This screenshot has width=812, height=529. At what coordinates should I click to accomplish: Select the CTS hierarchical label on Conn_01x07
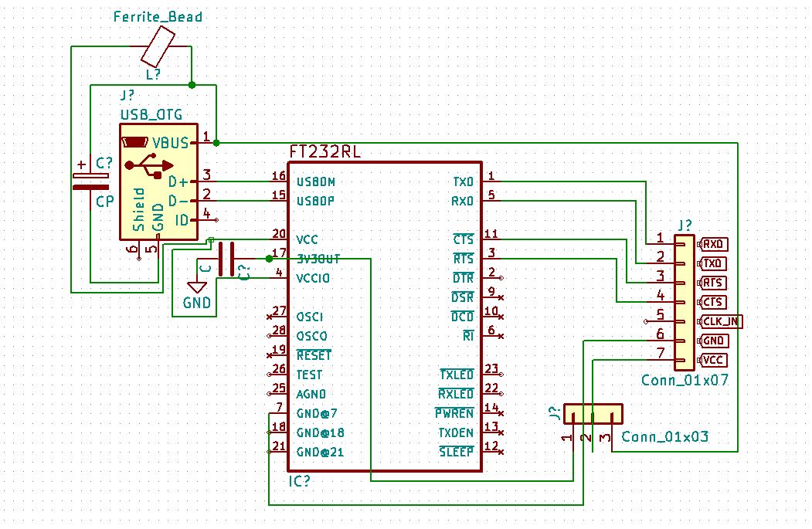pyautogui.click(x=712, y=302)
